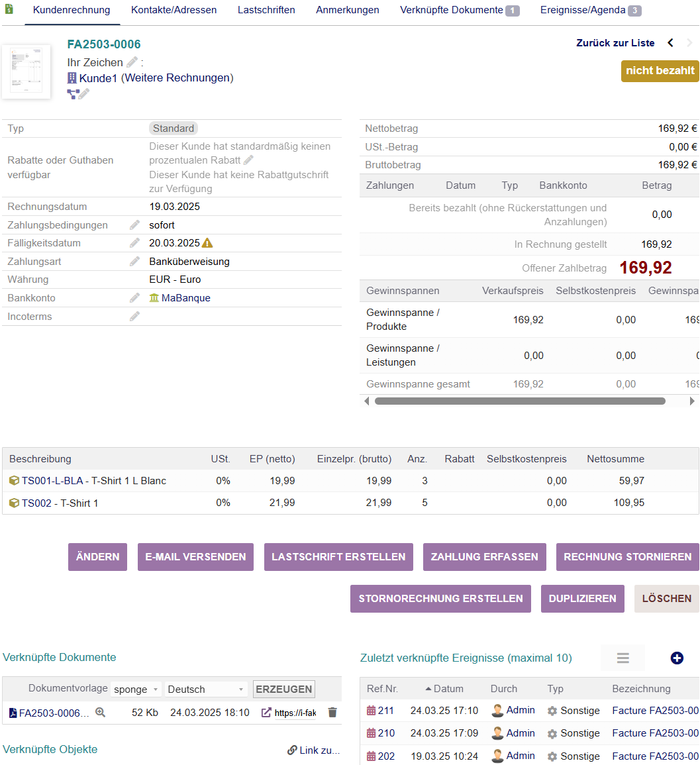Open the sponge document template dropdown
Screen dimensions: 700x765
(136, 689)
